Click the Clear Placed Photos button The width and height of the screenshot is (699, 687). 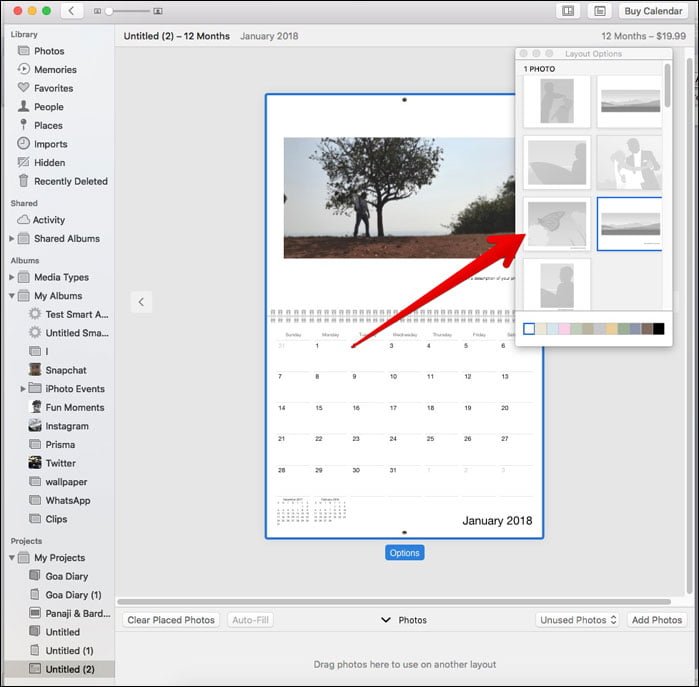(171, 620)
